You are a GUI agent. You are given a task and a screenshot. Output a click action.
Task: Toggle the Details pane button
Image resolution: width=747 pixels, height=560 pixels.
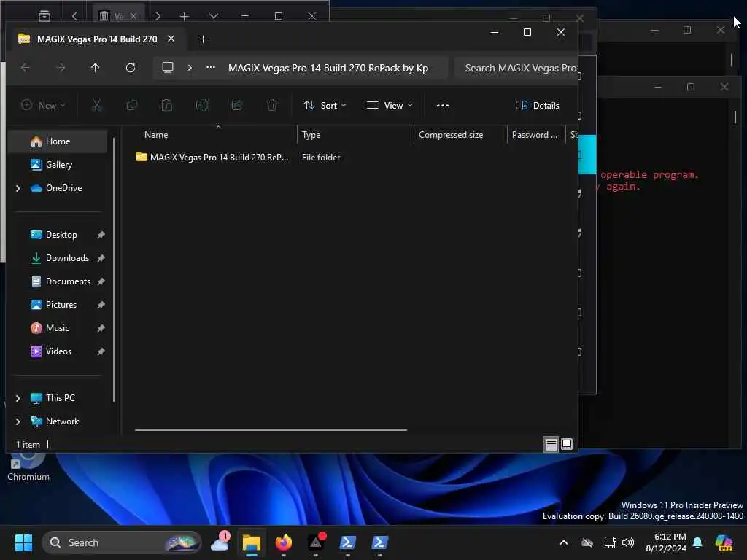tap(538, 105)
